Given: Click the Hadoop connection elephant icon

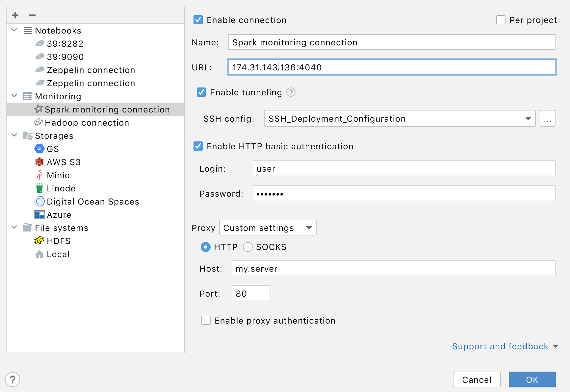Looking at the screenshot, I should point(39,122).
